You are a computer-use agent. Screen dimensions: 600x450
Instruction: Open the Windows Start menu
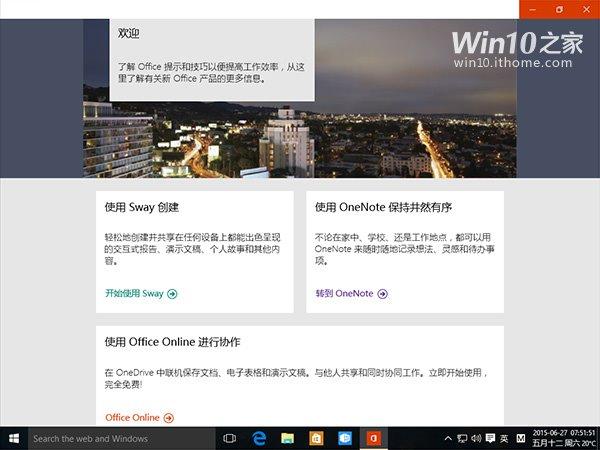point(14,439)
